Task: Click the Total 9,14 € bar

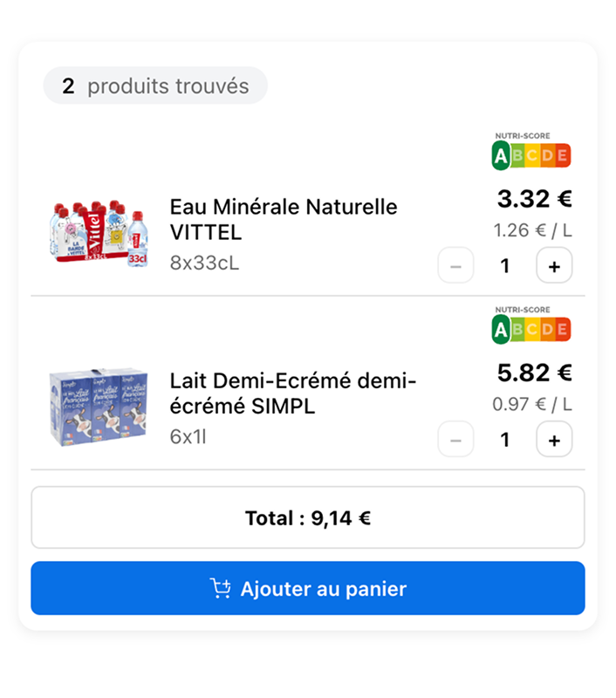Action: [x=308, y=517]
